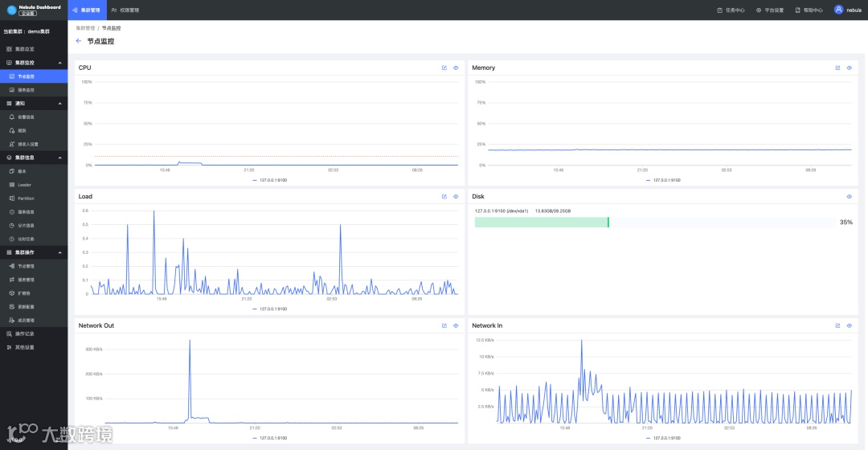
Task: Open 更新配置 in the sidebar
Action: (x=34, y=307)
